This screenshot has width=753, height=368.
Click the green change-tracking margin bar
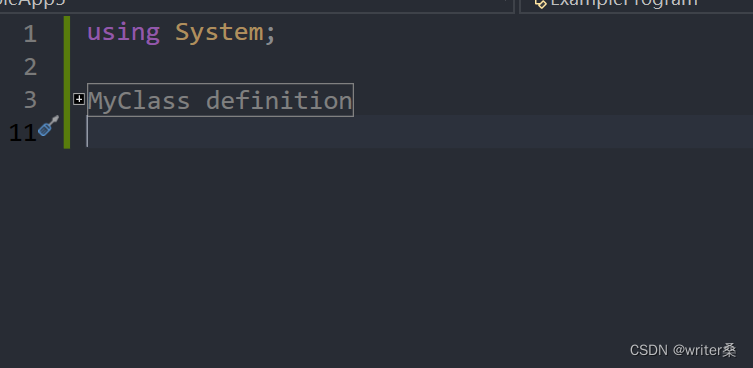tap(67, 82)
